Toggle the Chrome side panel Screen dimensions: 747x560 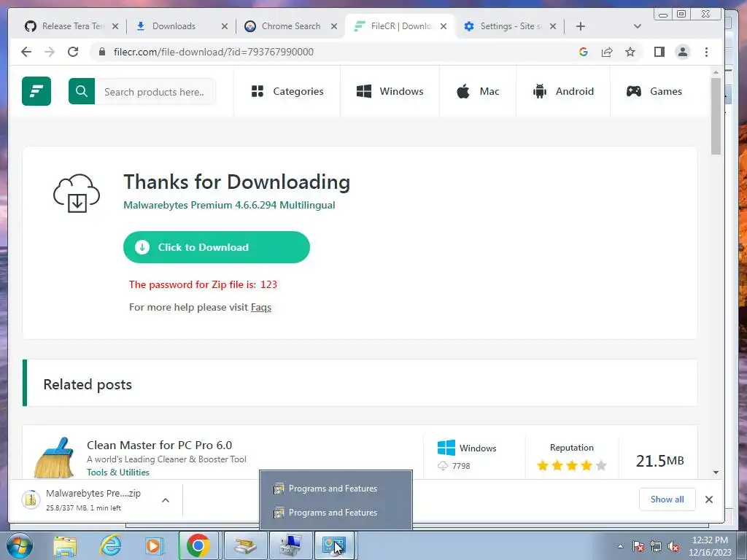[x=659, y=52]
